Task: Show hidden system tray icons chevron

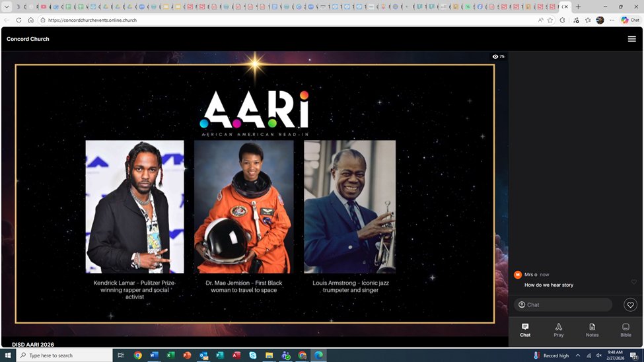Action: click(577, 355)
